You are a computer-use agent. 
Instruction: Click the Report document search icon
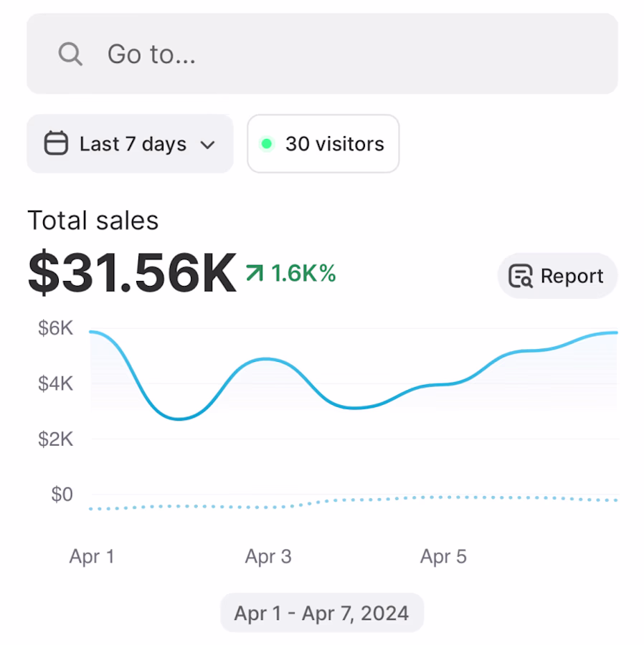521,276
